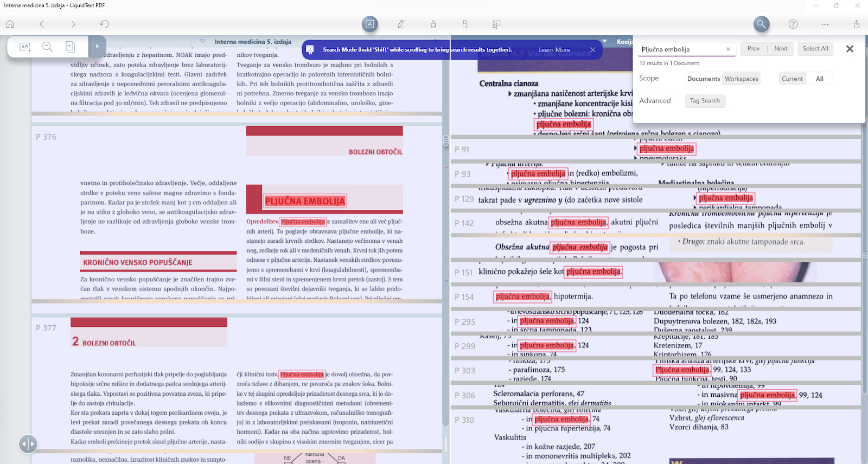Image resolution: width=868 pixels, height=464 pixels.
Task: Click the forward arrow in top toolbar
Action: point(73,24)
